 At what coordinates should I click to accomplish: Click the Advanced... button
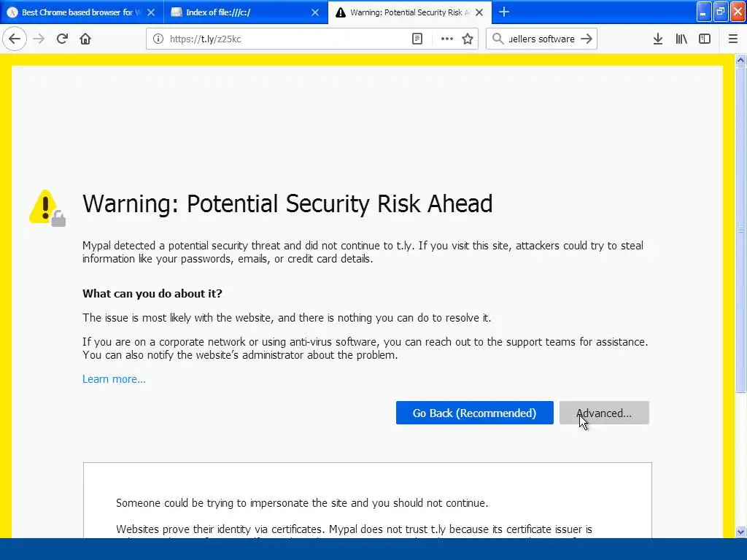(x=604, y=413)
